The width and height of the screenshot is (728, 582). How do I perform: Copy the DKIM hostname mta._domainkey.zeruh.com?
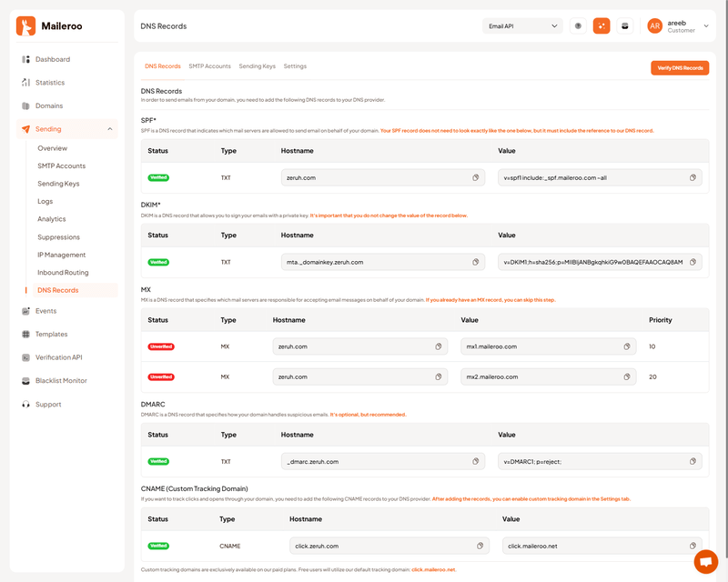pos(475,262)
